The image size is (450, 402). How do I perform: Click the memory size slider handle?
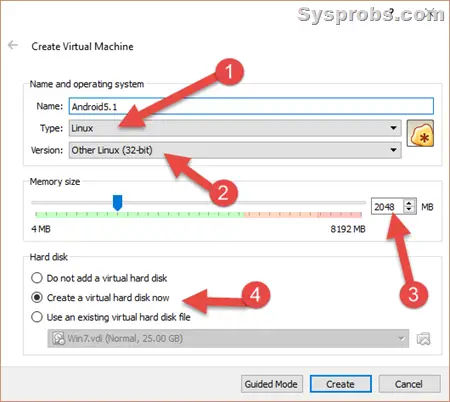tap(117, 203)
